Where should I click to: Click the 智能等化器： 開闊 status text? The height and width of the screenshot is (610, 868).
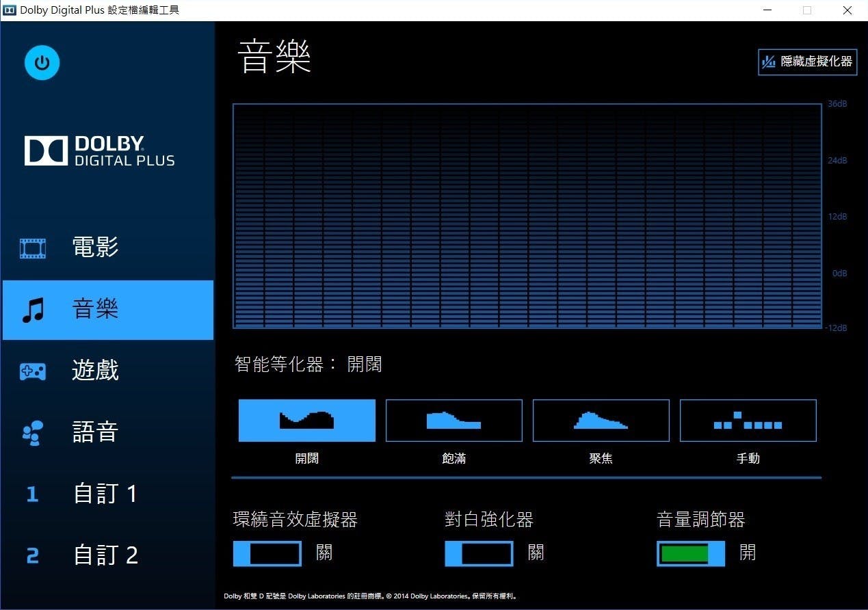click(308, 364)
